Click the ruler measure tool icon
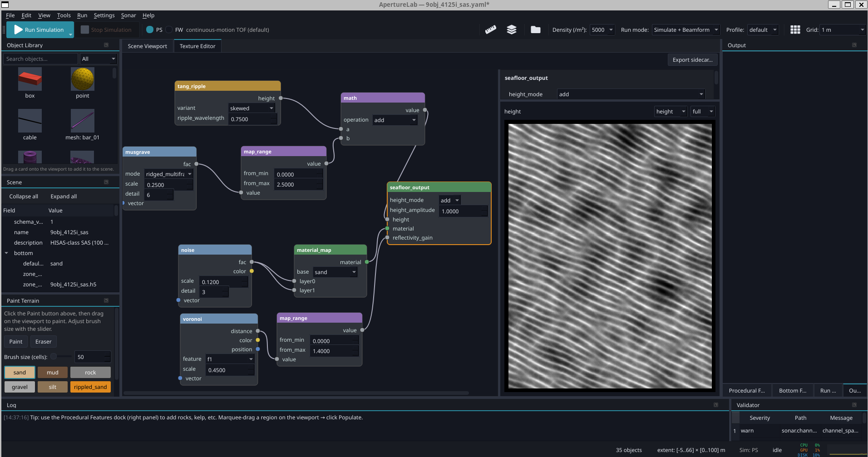The image size is (868, 457). click(x=490, y=30)
